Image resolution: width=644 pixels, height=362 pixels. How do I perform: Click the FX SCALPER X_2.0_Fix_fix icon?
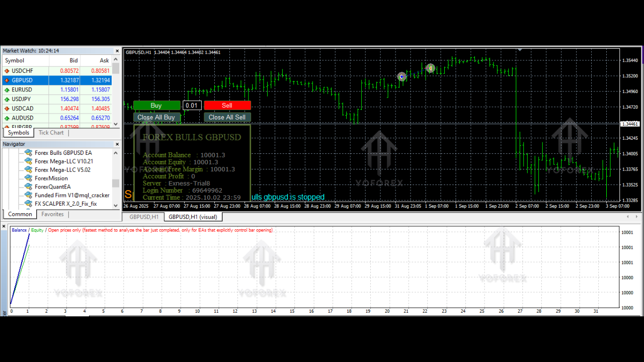click(29, 203)
